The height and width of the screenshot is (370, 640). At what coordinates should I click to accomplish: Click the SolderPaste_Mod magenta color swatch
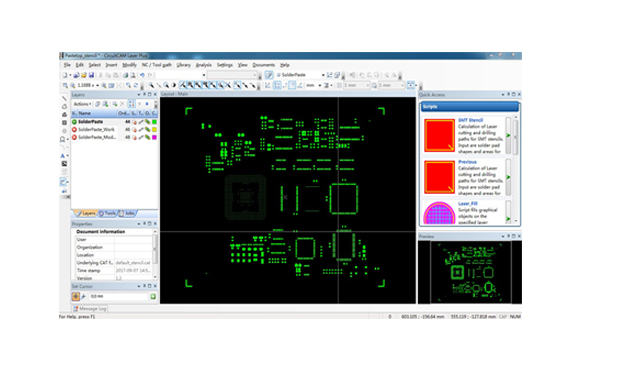click(x=154, y=137)
